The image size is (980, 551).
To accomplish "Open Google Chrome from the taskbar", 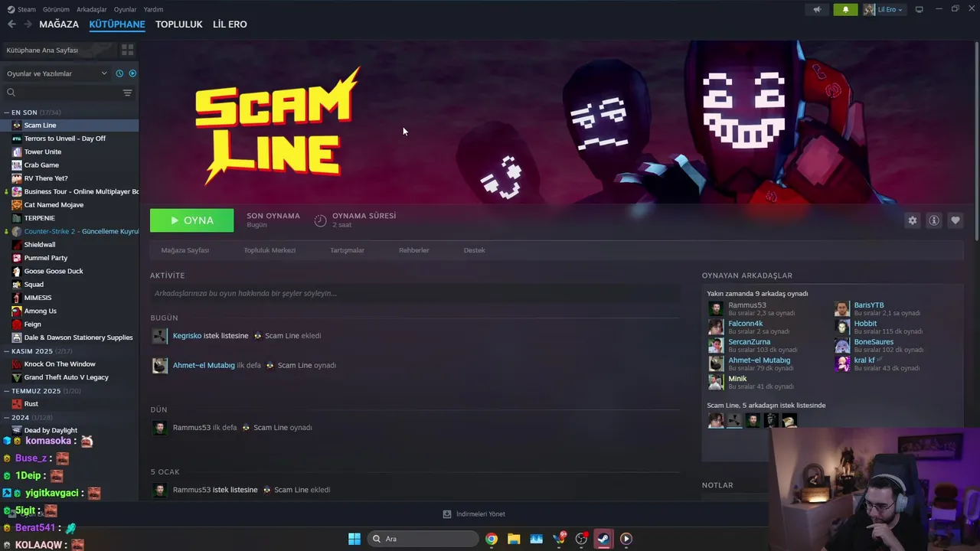I will [492, 539].
